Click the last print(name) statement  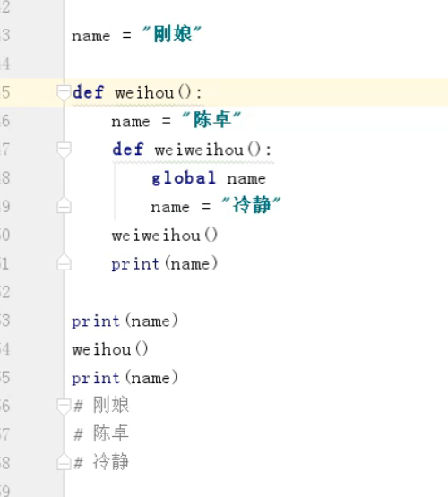(x=125, y=378)
